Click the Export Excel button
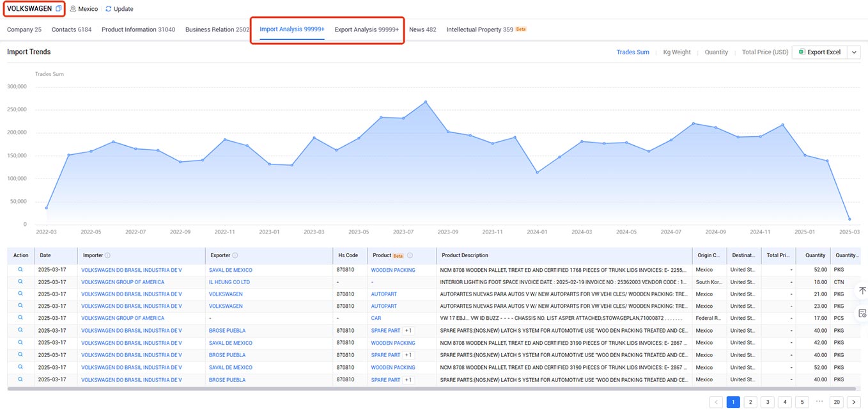The width and height of the screenshot is (868, 412). (x=819, y=52)
